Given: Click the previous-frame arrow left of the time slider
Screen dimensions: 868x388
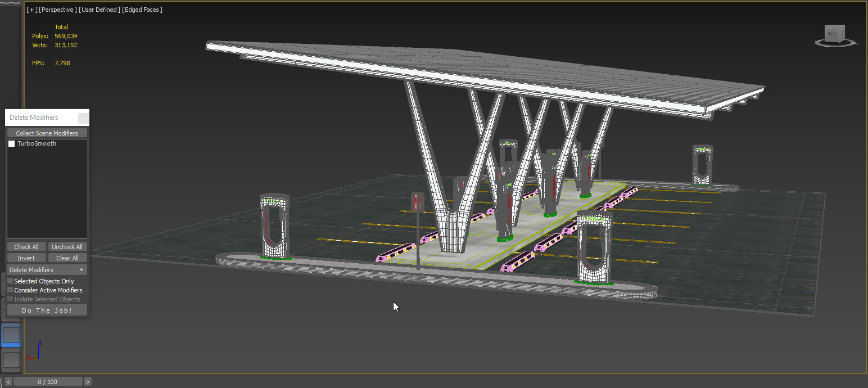Looking at the screenshot, I should pos(8,381).
